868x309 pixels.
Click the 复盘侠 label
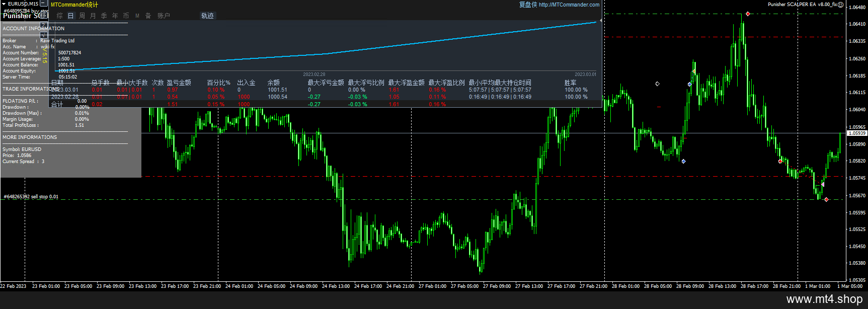[x=528, y=5]
